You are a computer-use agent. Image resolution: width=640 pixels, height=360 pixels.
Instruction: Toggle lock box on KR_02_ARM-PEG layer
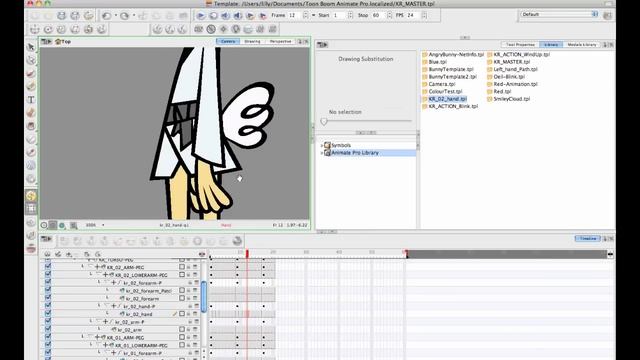coord(182,267)
